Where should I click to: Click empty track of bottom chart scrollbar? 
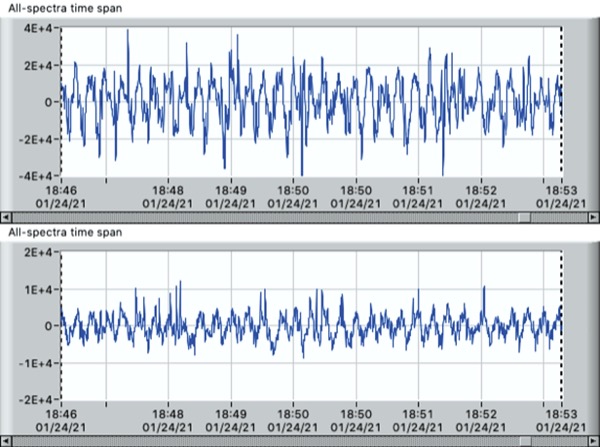click(260, 440)
